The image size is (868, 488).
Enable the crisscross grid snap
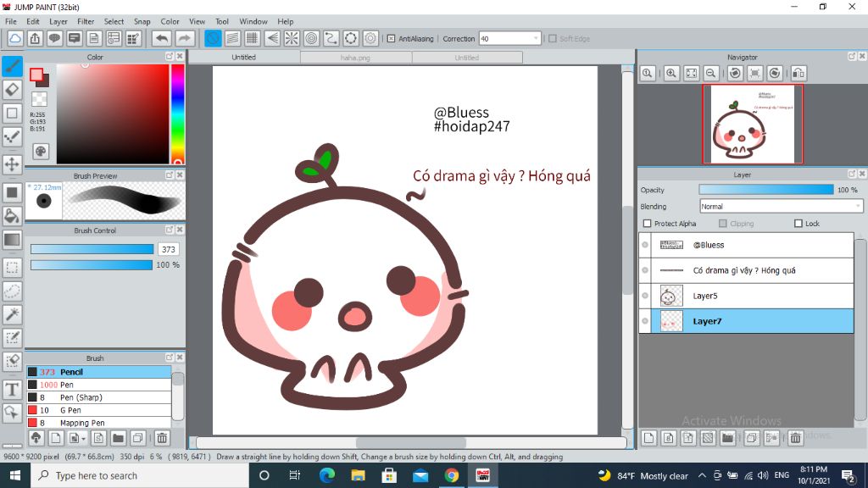pyautogui.click(x=253, y=38)
